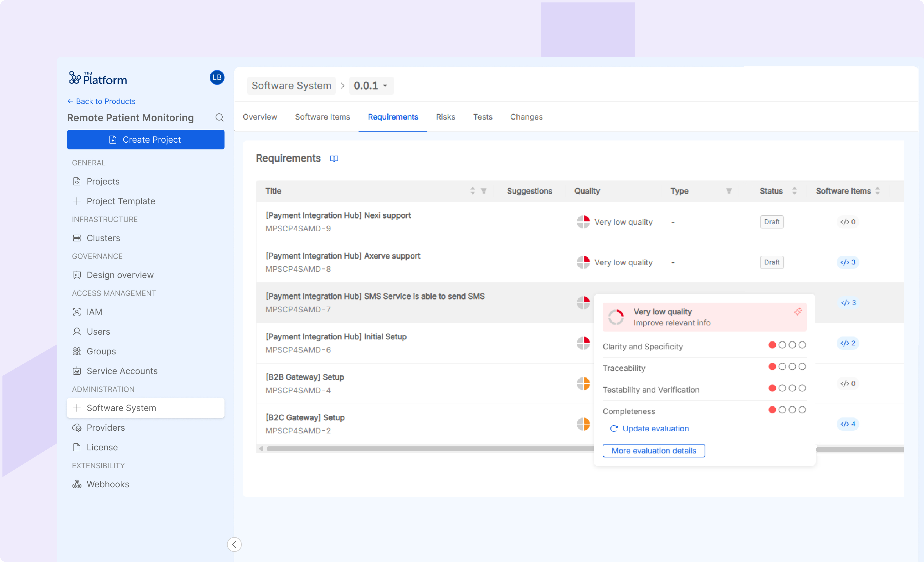The image size is (924, 562).
Task: Select Software System in sidebar
Action: (x=146, y=408)
